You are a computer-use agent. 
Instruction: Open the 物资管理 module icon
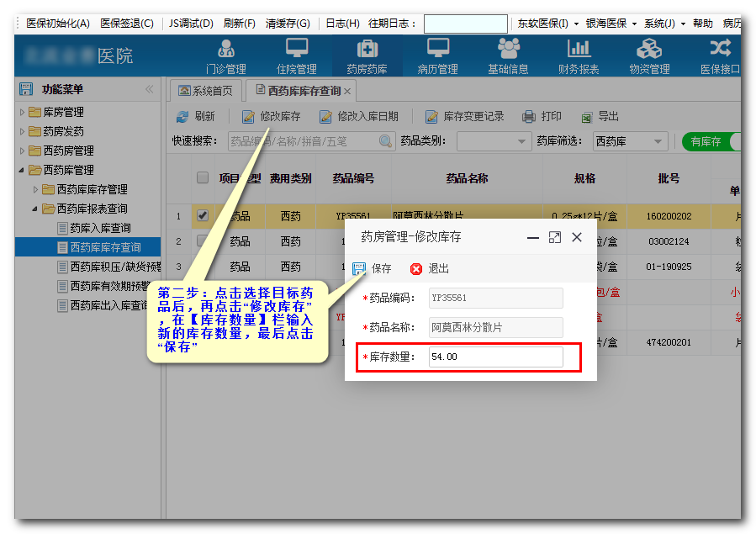pos(648,49)
